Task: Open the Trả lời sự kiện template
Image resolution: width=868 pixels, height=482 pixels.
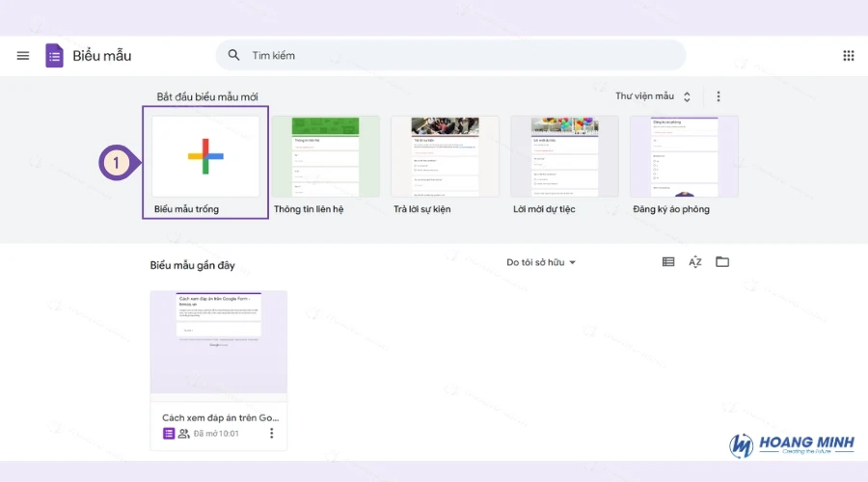Action: click(x=445, y=156)
